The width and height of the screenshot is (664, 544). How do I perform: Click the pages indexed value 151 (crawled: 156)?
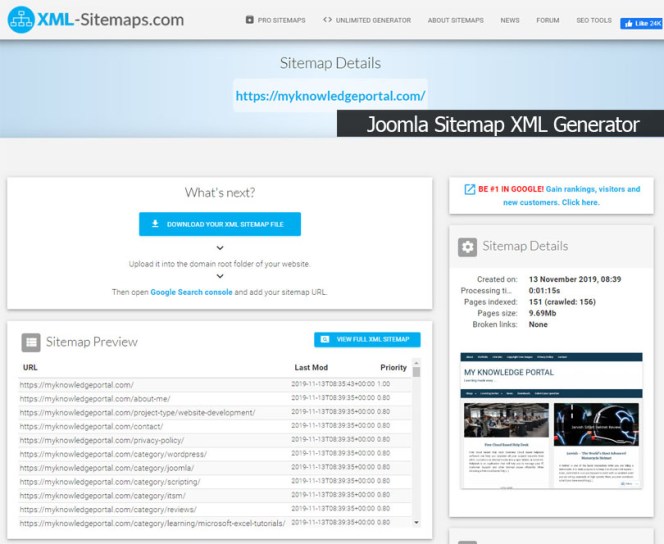[562, 302]
